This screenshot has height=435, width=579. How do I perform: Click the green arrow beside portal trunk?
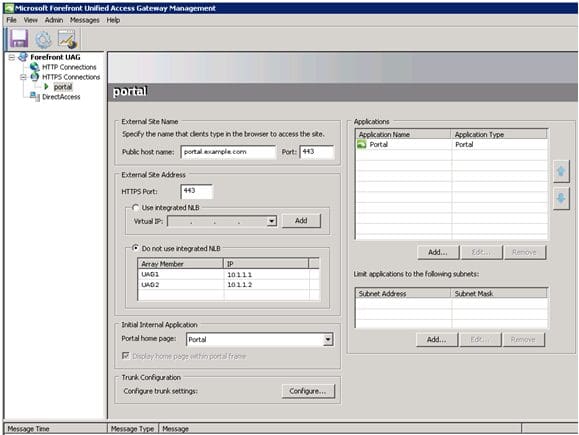coord(46,87)
